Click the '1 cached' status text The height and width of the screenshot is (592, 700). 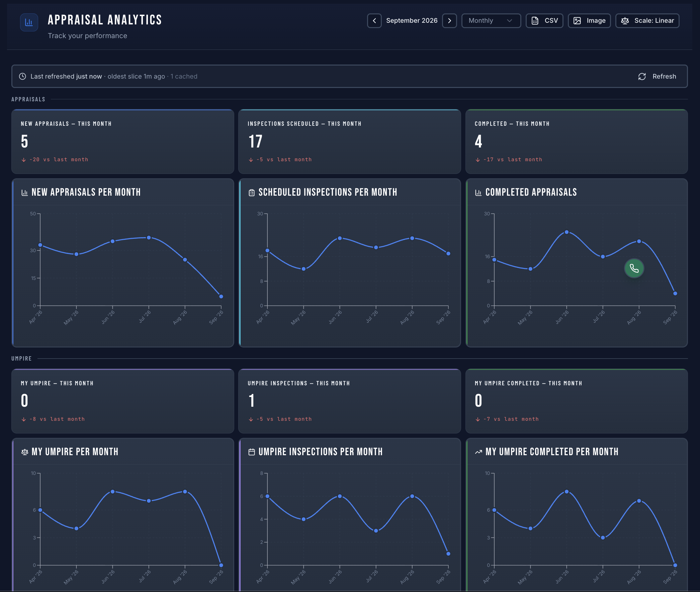184,77
